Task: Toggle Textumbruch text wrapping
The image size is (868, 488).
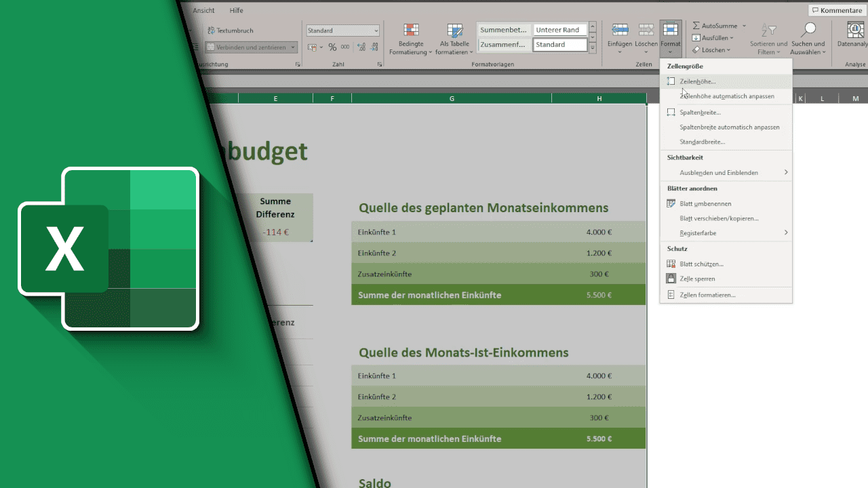Action: pos(229,30)
